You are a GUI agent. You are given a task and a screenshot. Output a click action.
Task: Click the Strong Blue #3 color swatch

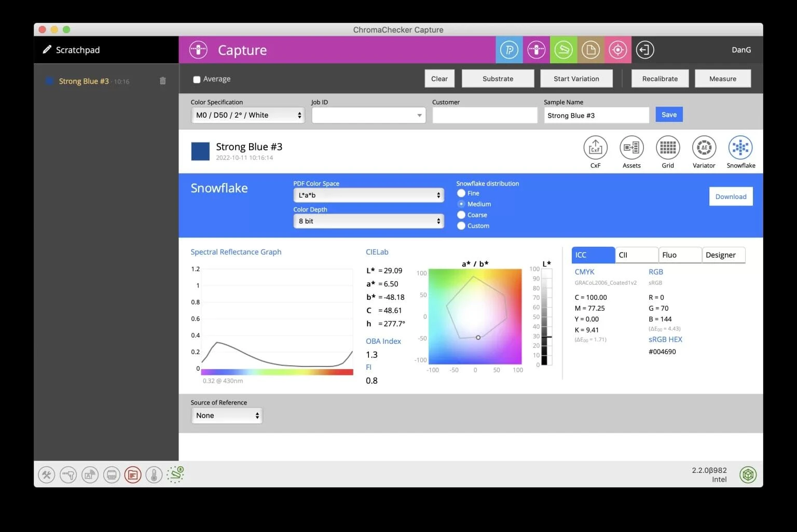(200, 151)
